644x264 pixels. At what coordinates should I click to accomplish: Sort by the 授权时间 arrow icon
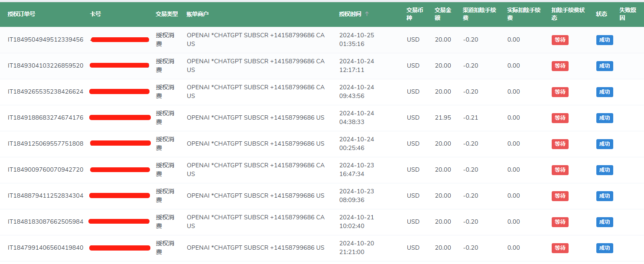[367, 14]
